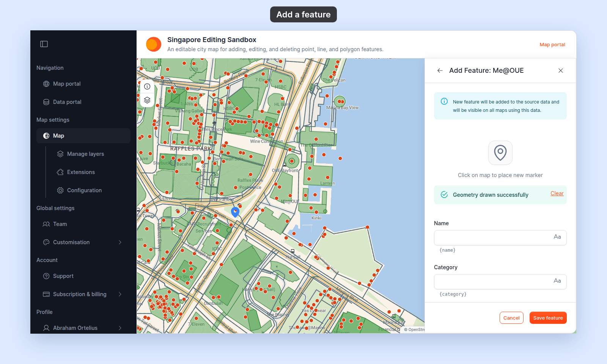Click the palette icon beside Customisation
The height and width of the screenshot is (364, 607).
[46, 242]
